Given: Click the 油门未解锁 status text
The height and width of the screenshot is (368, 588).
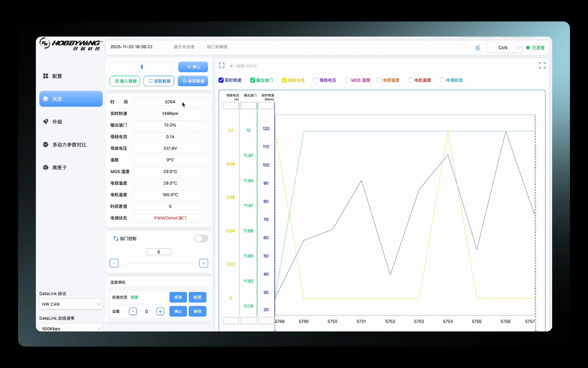Looking at the screenshot, I should tap(217, 47).
